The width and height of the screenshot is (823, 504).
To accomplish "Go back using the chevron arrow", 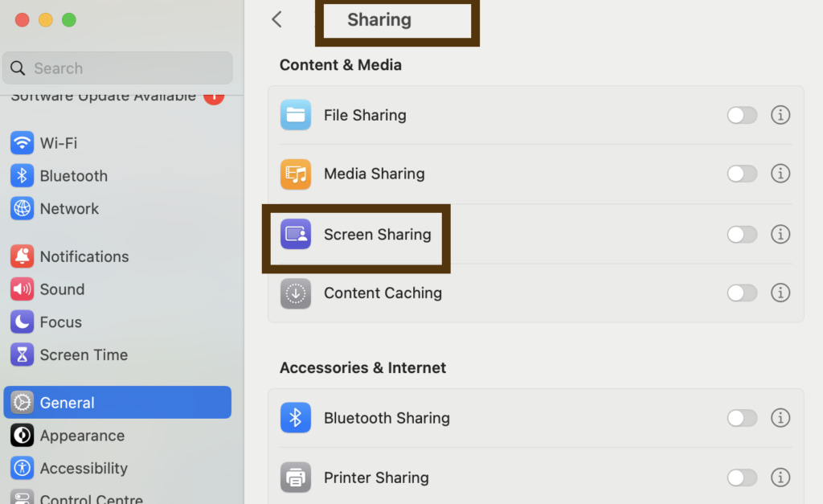I will point(276,19).
